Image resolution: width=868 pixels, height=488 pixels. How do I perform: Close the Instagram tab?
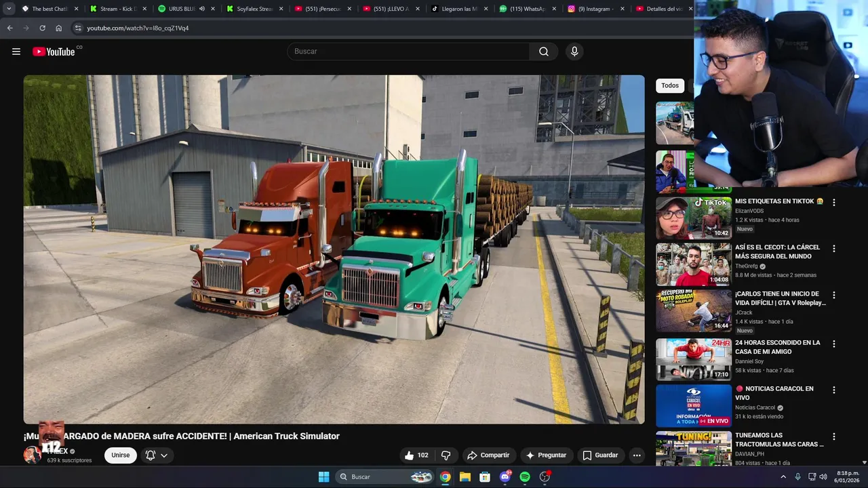(622, 9)
